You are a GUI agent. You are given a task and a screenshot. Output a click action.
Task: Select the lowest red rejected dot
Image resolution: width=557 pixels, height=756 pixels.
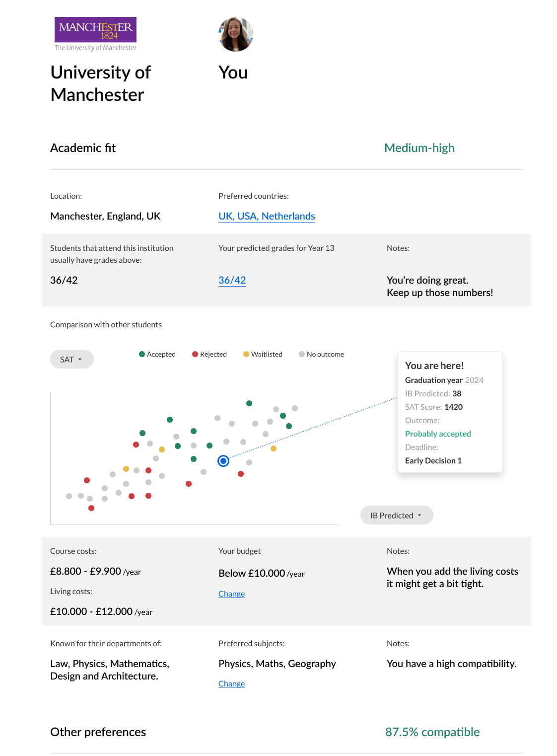point(91,508)
